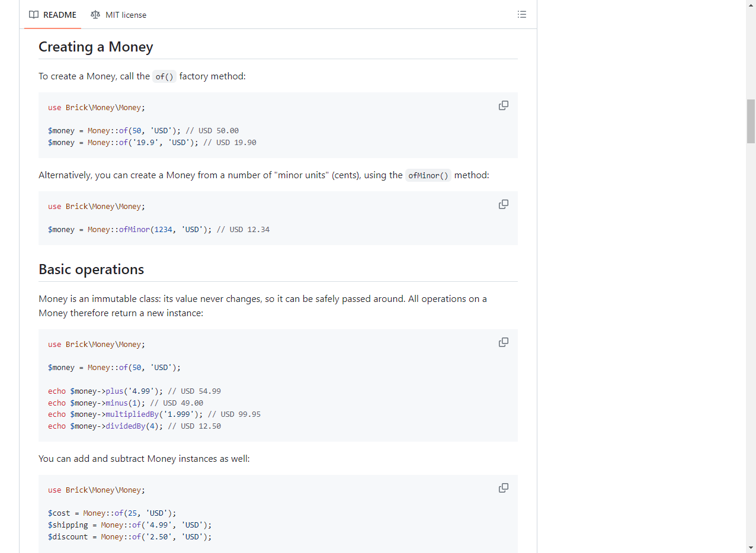The width and height of the screenshot is (756, 553).
Task: Open the README outline icon
Action: (521, 14)
